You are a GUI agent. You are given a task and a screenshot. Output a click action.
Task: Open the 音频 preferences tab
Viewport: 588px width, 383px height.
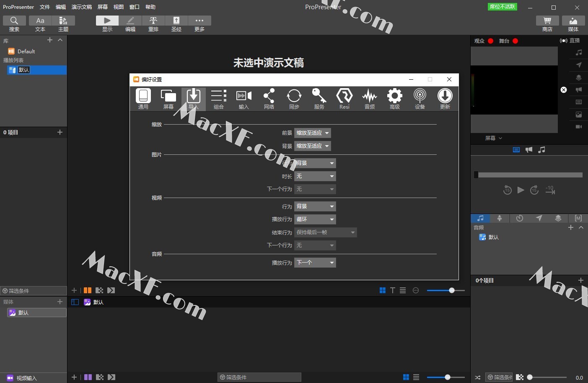pos(370,99)
